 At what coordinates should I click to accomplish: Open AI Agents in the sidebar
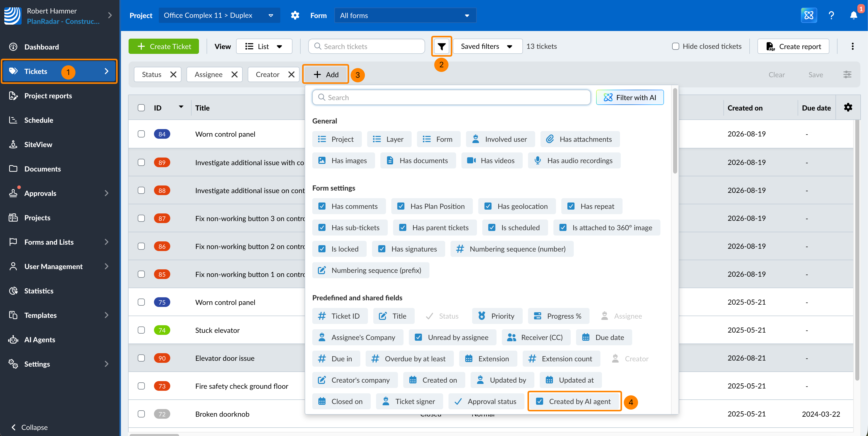(x=40, y=340)
